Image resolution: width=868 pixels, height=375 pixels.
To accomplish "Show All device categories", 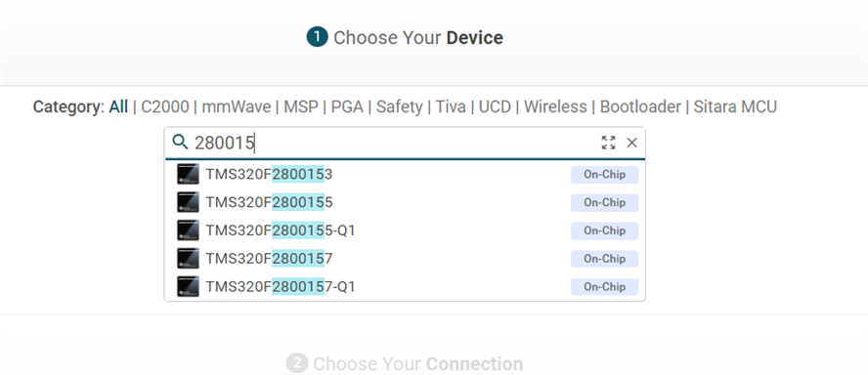I will click(x=118, y=106).
